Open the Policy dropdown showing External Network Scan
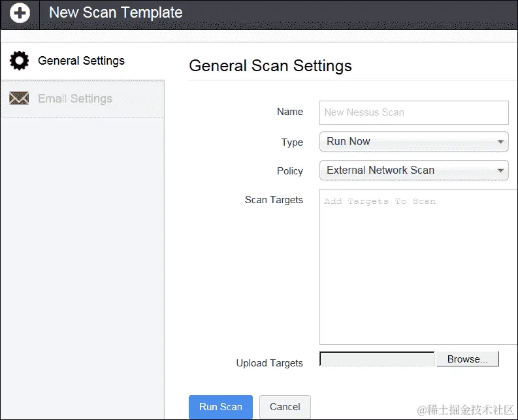Viewport: 518px width, 420px height. click(x=414, y=170)
